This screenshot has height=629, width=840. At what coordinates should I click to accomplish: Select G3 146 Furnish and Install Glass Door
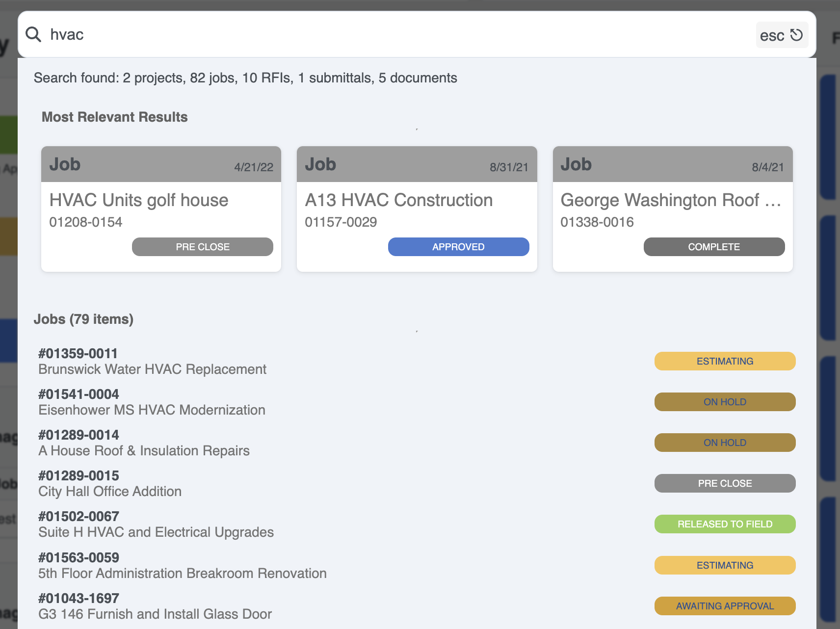pyautogui.click(x=155, y=614)
